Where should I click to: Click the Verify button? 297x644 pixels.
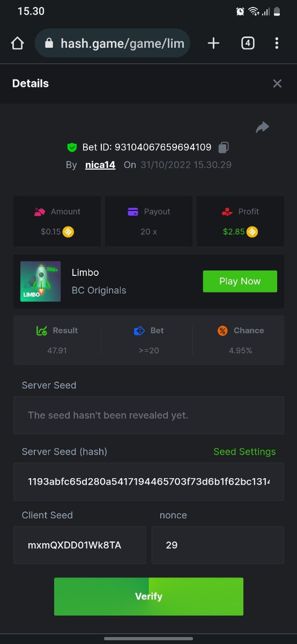click(148, 596)
